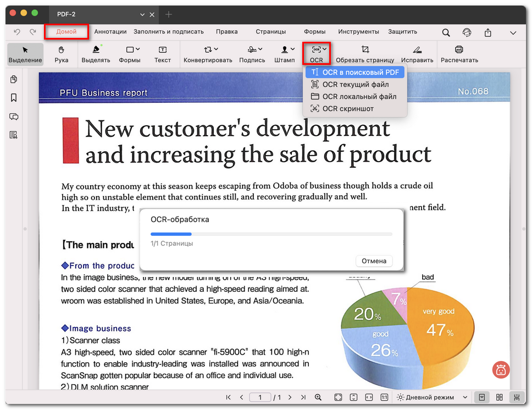Click the Распечатать print icon
Screen dimensions: 532x410
pos(459,54)
